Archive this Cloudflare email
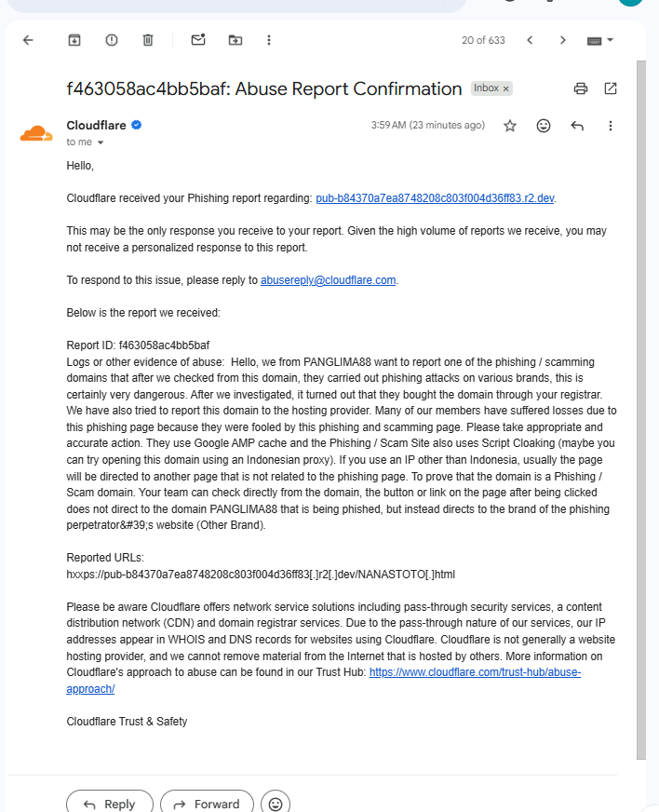 pos(74,40)
